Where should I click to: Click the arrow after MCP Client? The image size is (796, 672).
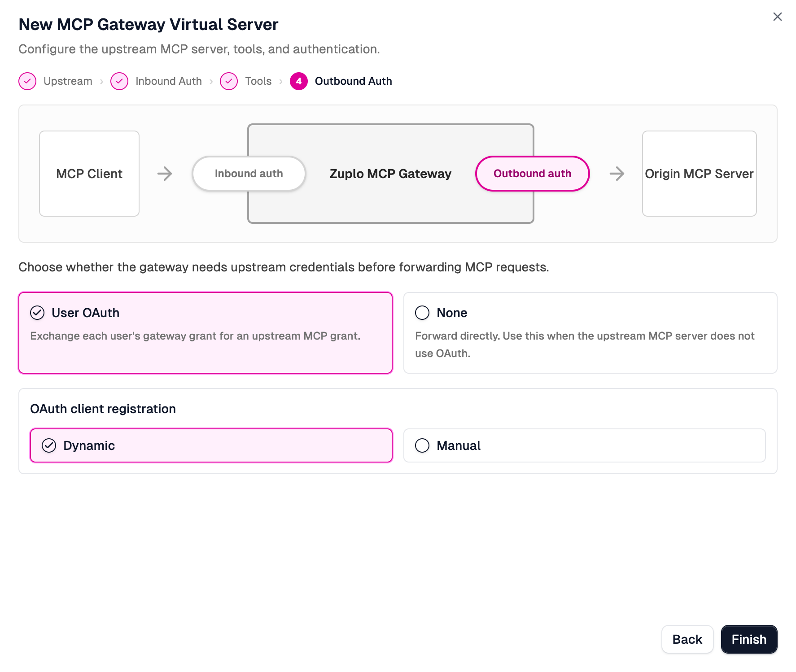tap(165, 174)
